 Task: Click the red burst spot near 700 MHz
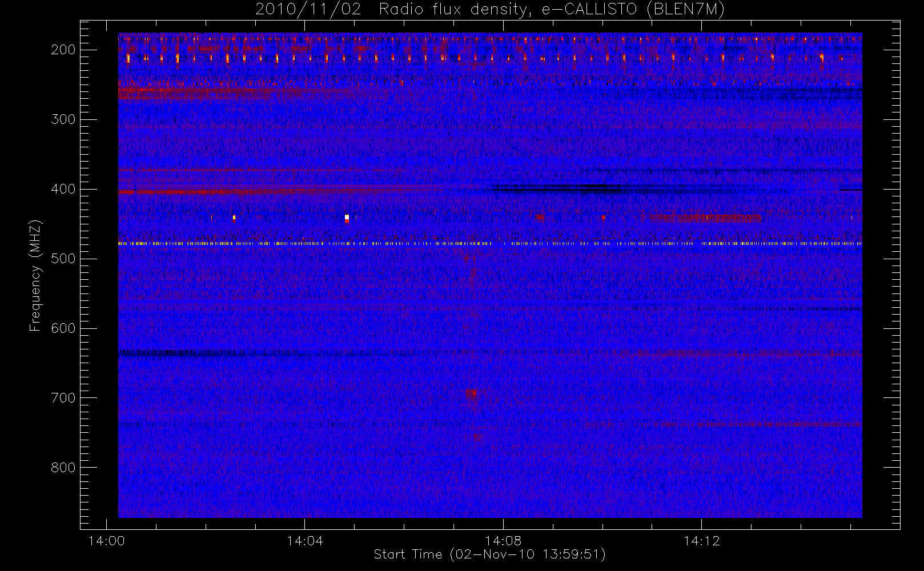point(471,393)
